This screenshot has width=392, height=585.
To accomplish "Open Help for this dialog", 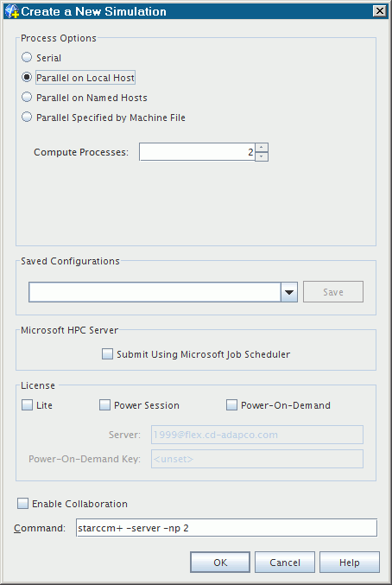I will click(x=350, y=563).
